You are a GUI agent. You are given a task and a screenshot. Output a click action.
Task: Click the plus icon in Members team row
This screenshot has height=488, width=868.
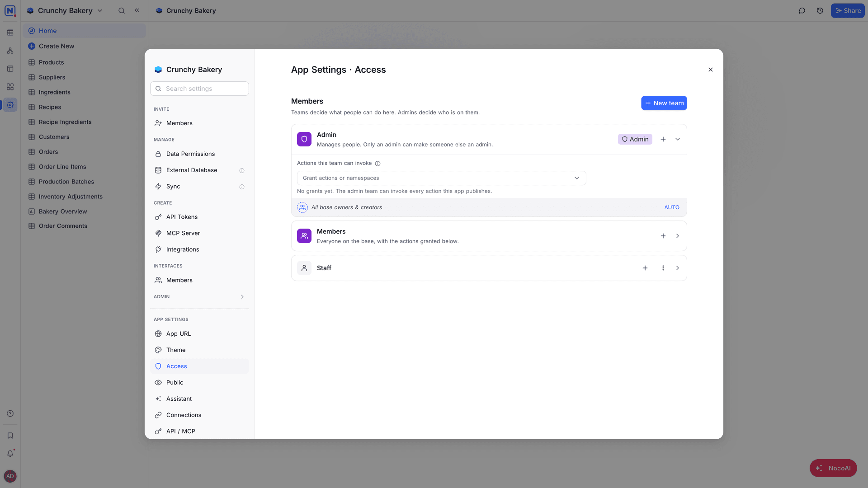click(663, 236)
